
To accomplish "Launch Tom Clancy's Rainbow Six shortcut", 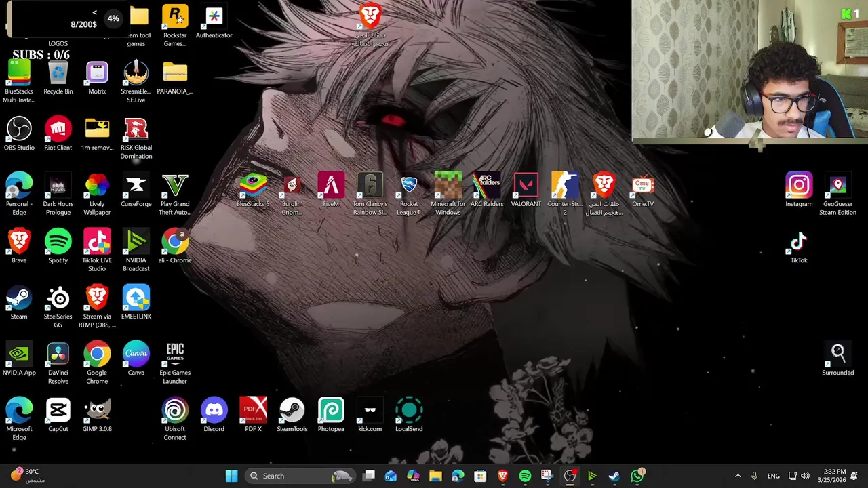I will point(370,194).
